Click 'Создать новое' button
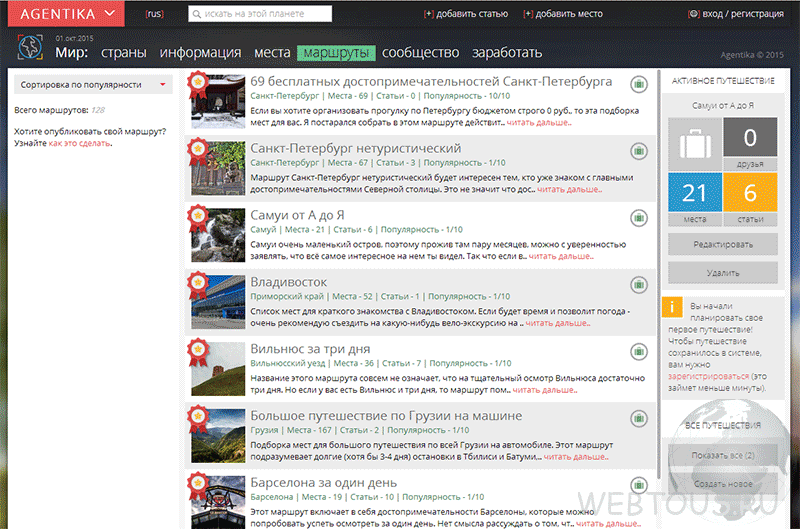 click(723, 484)
